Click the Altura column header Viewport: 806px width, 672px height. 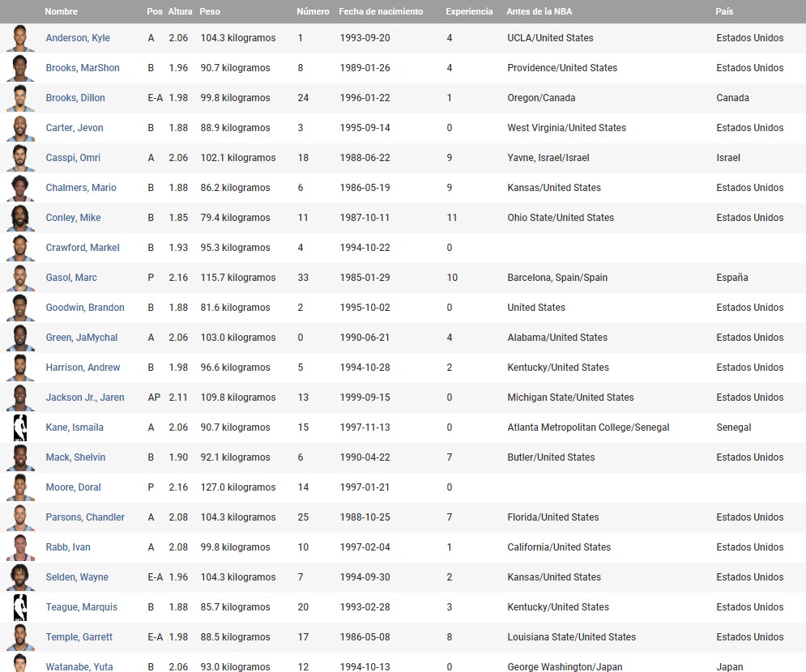[180, 11]
